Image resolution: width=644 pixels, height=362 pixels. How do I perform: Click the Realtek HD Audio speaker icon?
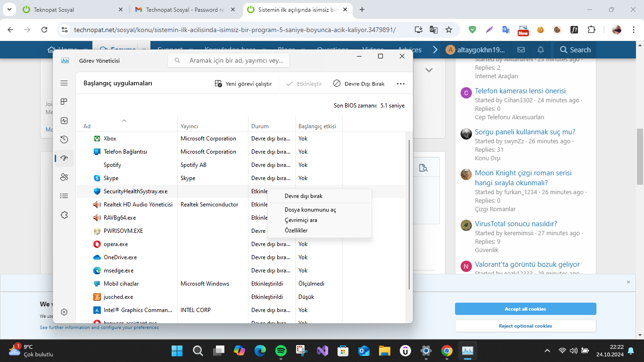97,205
